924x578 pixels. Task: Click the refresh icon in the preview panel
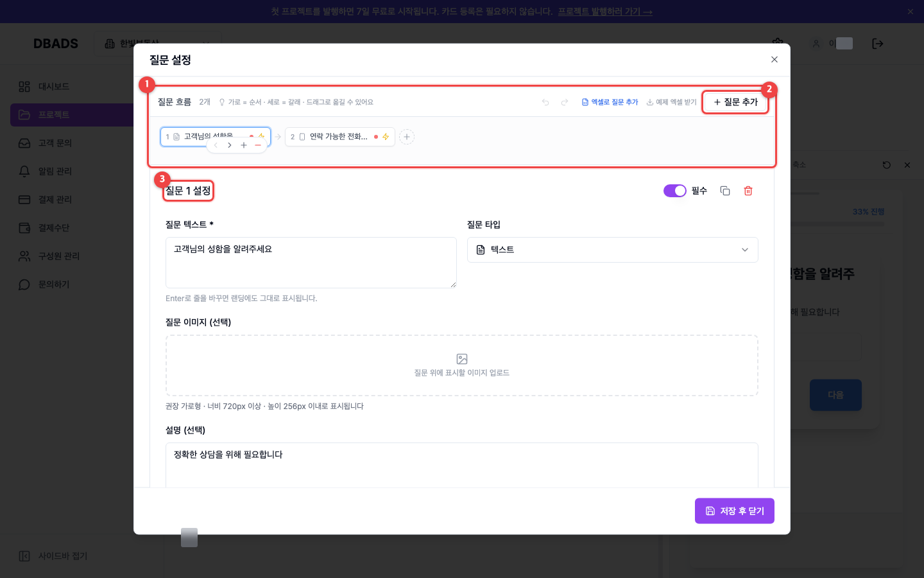point(887,165)
